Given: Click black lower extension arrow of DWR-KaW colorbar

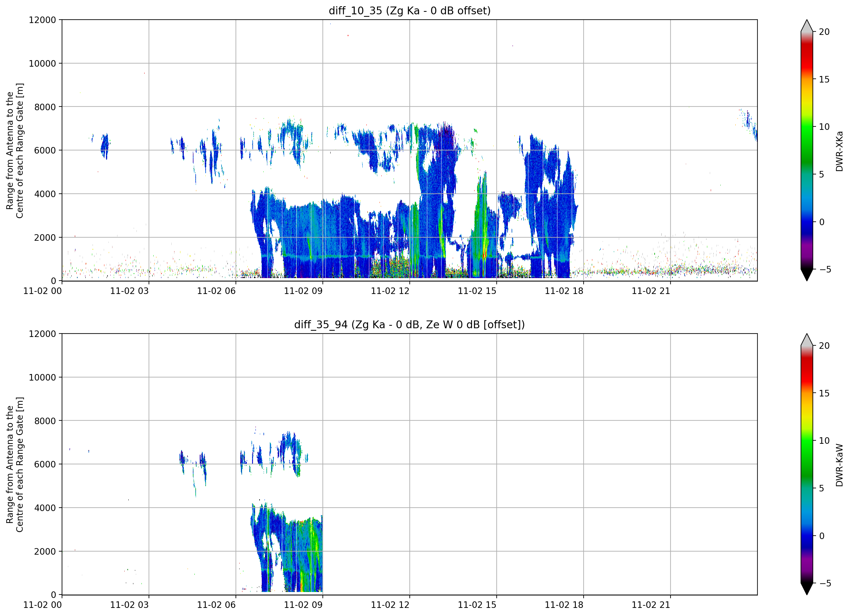Looking at the screenshot, I should click(x=807, y=589).
